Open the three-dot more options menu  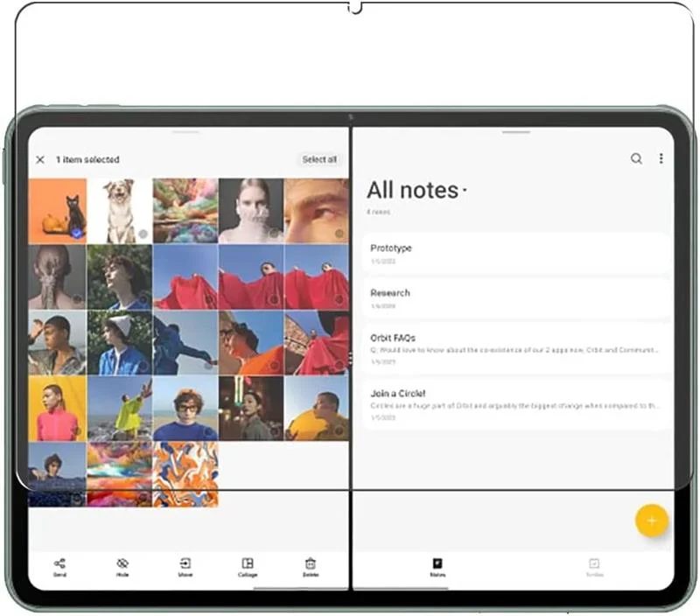click(x=661, y=158)
